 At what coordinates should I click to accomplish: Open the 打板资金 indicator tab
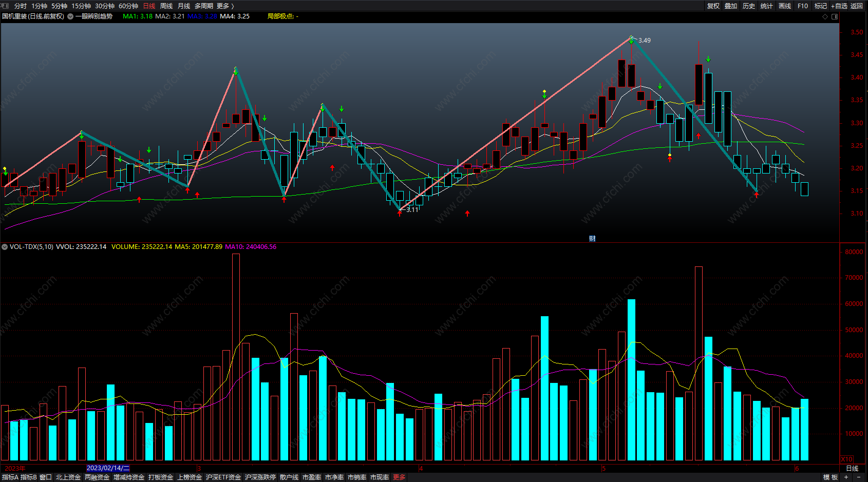[161, 477]
